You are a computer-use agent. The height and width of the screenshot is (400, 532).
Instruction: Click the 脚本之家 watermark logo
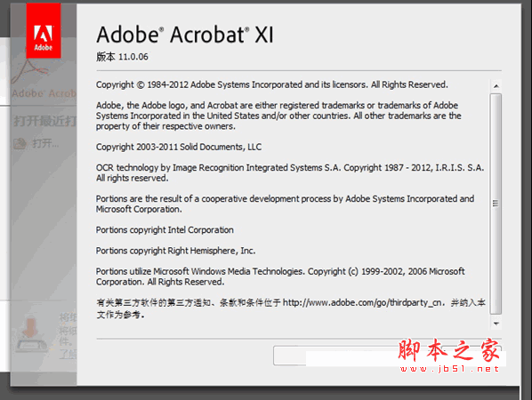tap(449, 351)
